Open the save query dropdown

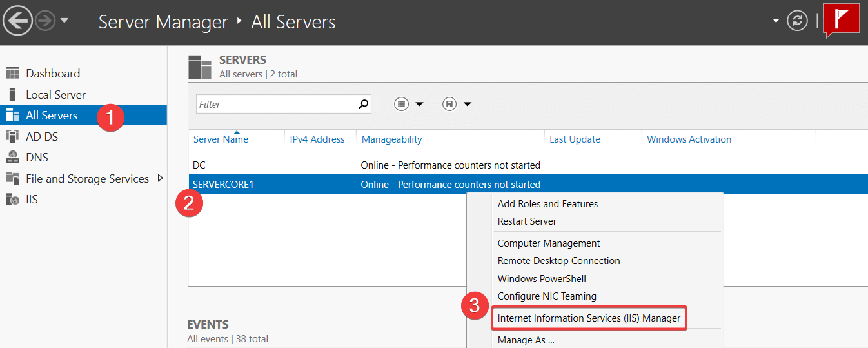[457, 104]
